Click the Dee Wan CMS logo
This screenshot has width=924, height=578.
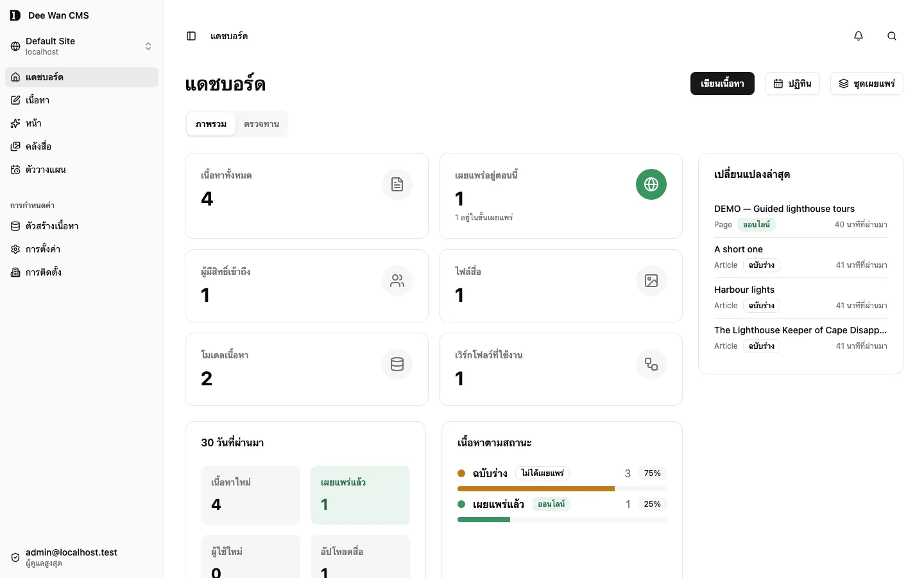coord(15,15)
